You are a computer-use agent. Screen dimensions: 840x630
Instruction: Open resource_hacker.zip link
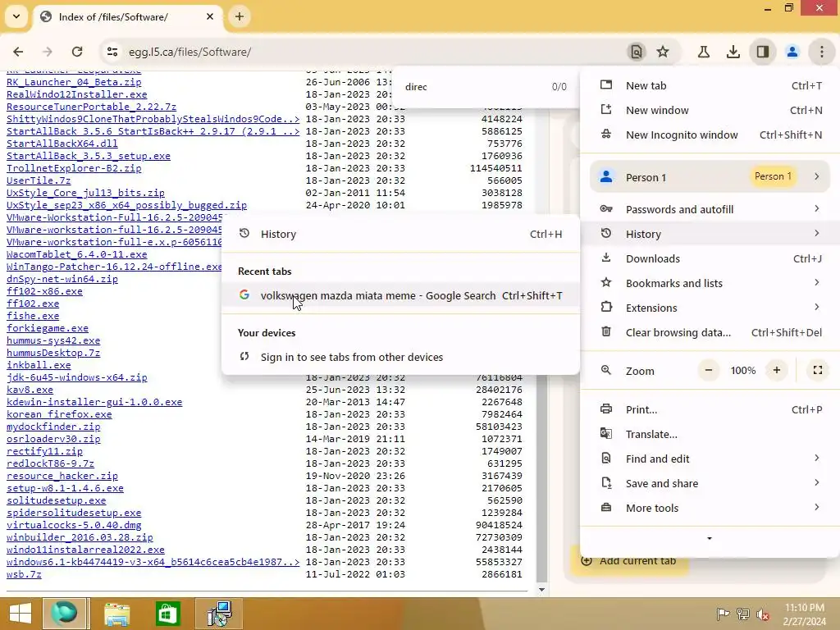tap(62, 477)
